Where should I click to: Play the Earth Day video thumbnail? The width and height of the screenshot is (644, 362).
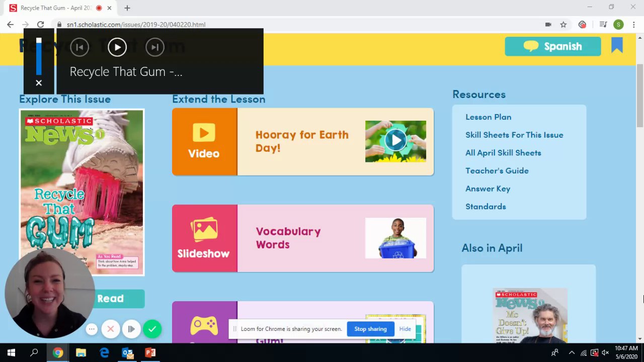[x=395, y=141]
